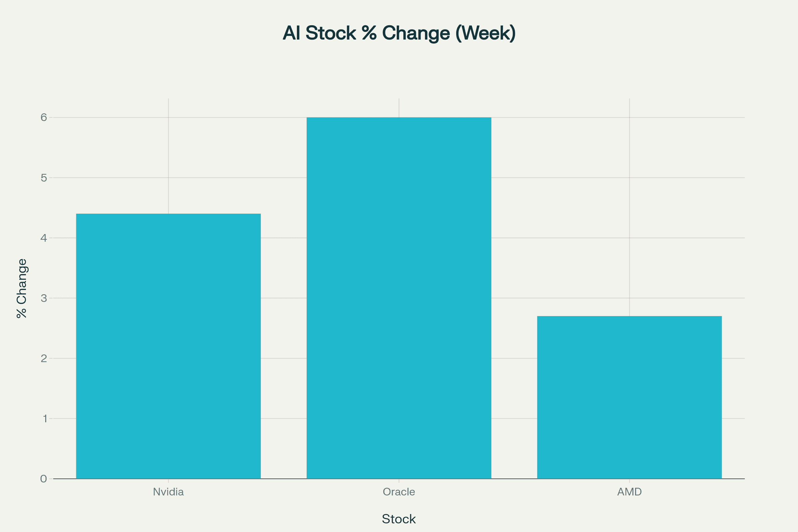Screen dimensions: 798x532
Task: Select the '% Change' y-axis title
Action: click(x=22, y=288)
